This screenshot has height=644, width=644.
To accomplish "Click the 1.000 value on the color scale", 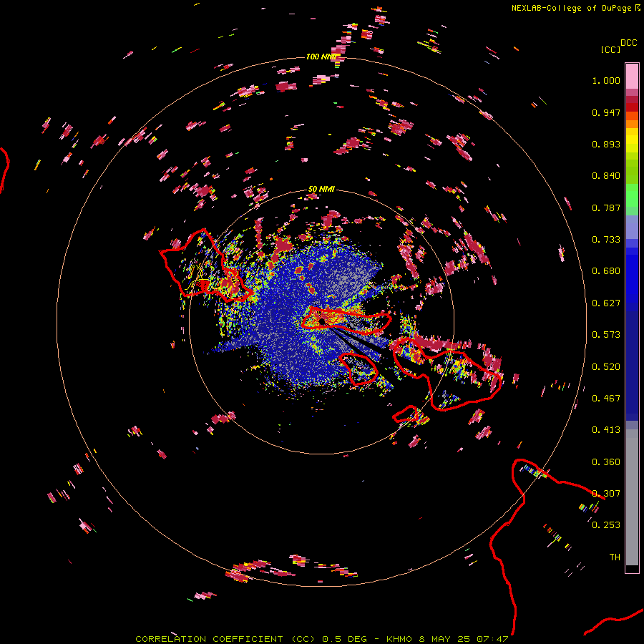I will (x=606, y=80).
